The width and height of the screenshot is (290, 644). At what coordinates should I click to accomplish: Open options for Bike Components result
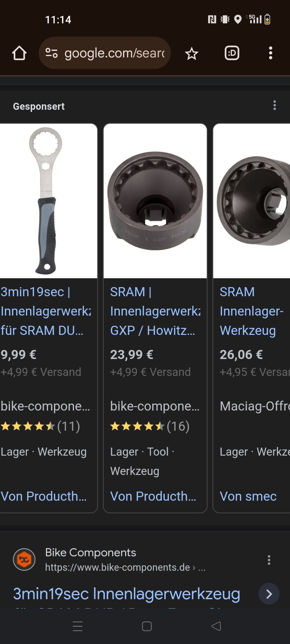tap(269, 560)
